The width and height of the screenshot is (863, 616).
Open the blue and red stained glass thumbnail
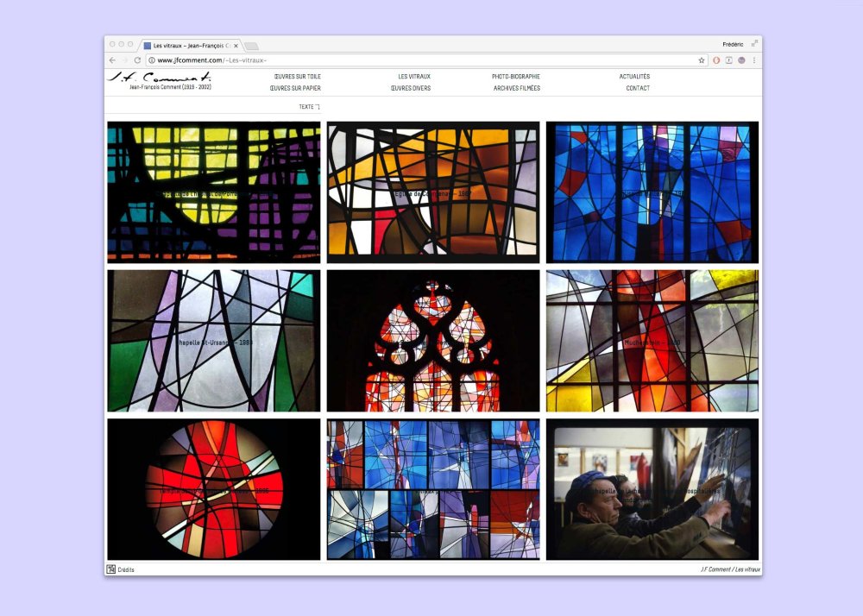(x=652, y=192)
